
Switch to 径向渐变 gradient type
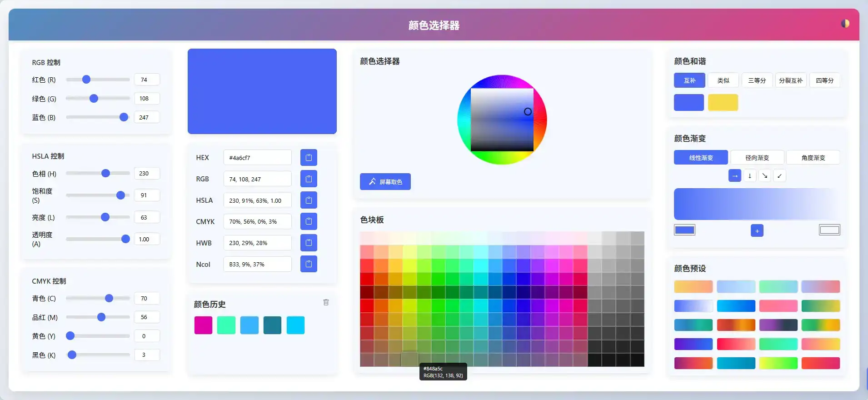click(757, 157)
